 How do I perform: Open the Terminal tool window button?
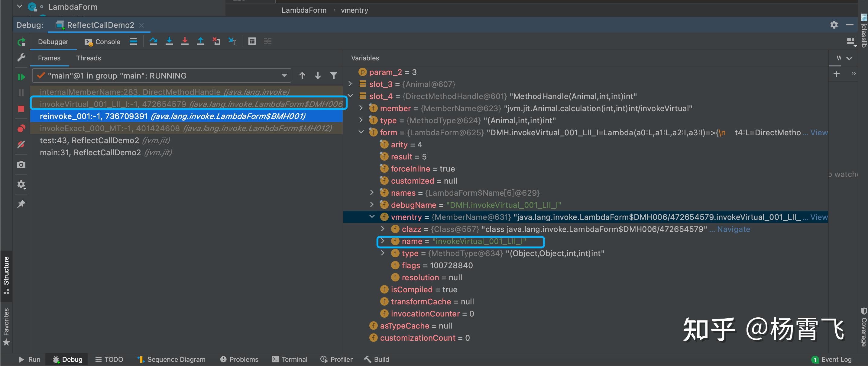coord(290,359)
